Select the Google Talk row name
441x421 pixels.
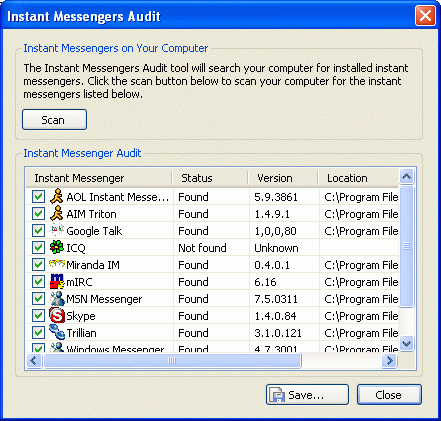click(94, 231)
